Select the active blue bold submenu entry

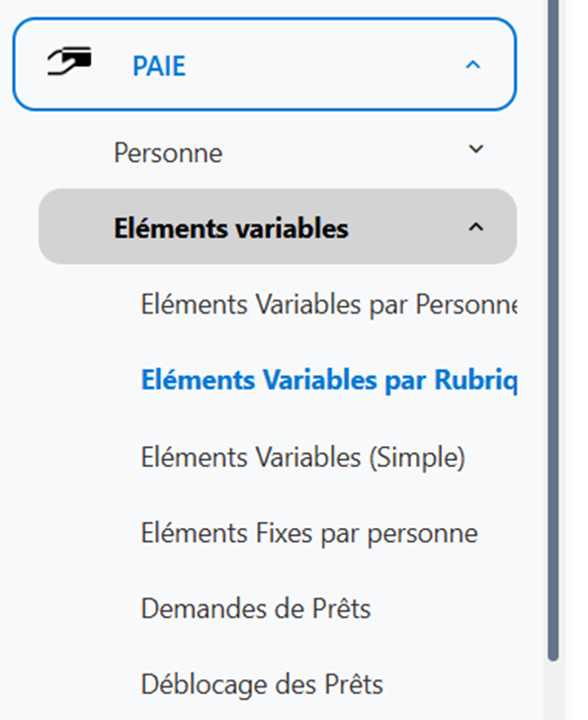click(x=329, y=381)
